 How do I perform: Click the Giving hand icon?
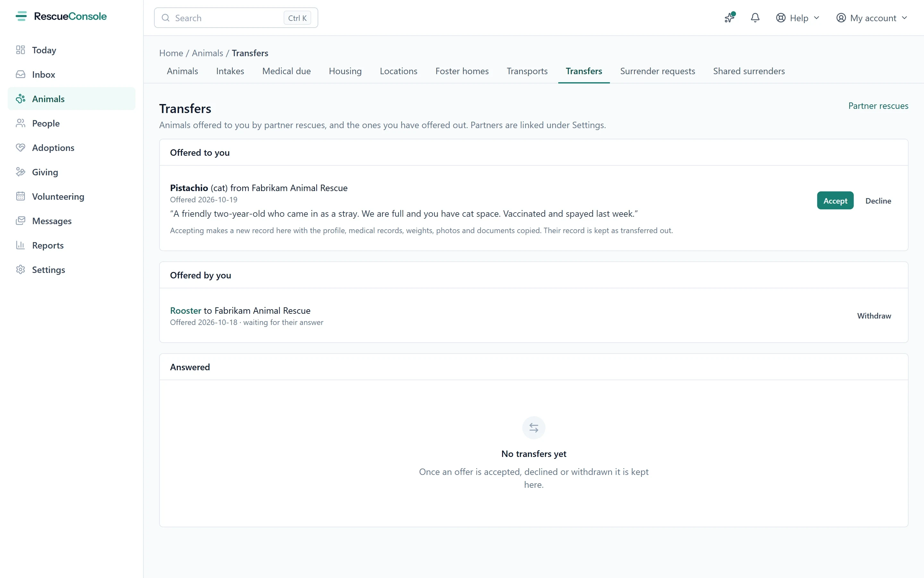click(21, 172)
